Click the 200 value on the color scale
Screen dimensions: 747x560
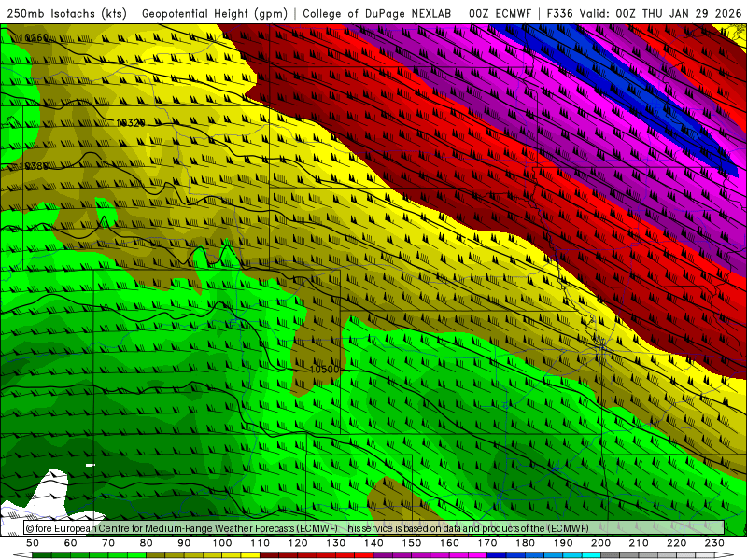(x=600, y=543)
